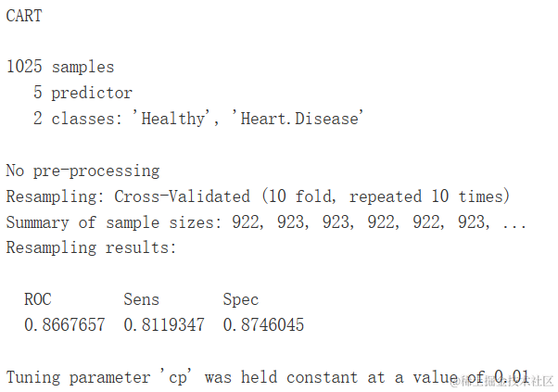
Task: Click the watermark text at bottom right
Action: click(501, 381)
